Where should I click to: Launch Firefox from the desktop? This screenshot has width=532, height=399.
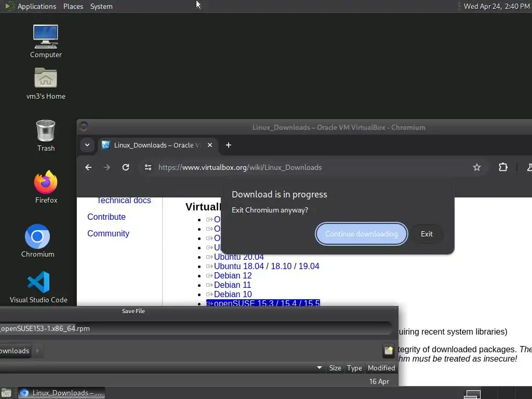coord(46,187)
